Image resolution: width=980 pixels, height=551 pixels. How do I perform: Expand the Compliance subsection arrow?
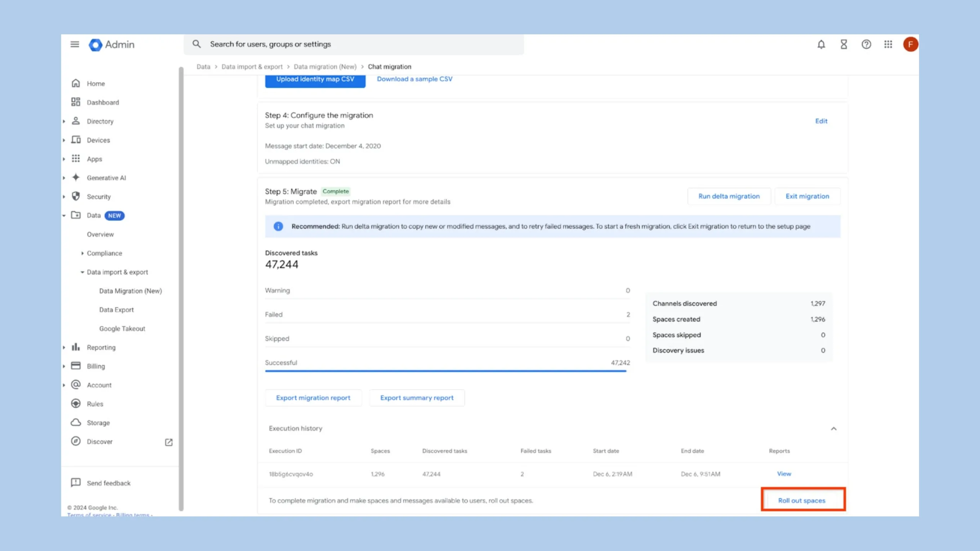[x=82, y=253]
